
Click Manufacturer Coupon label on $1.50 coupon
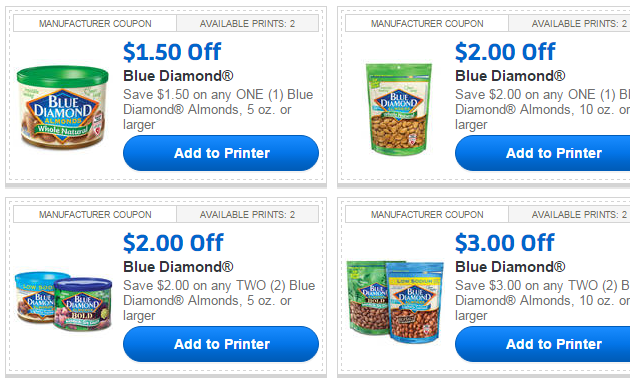coord(95,24)
